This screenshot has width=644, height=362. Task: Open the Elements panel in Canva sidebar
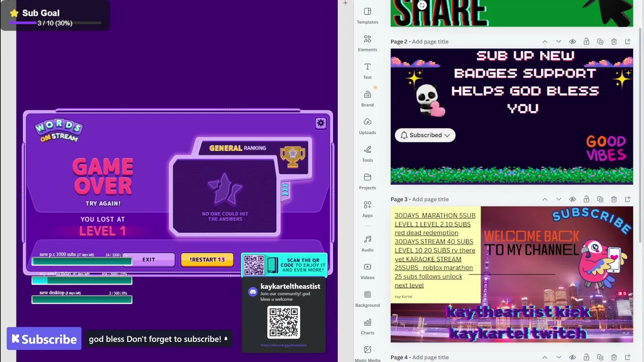coord(367,43)
